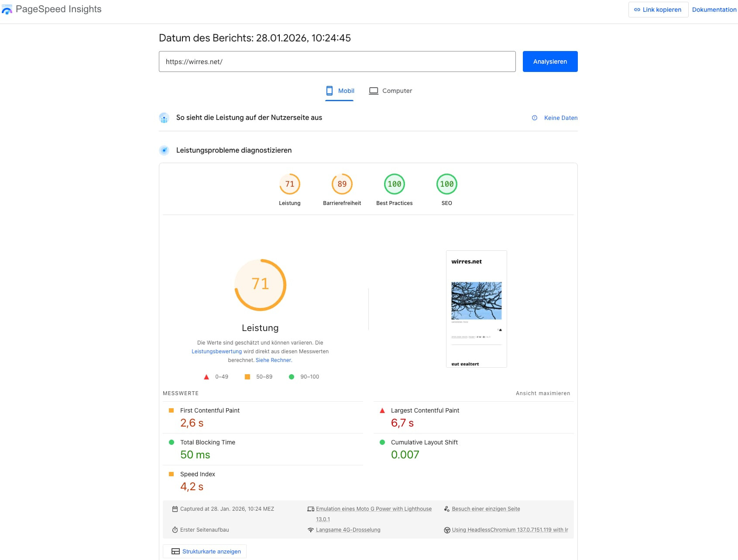This screenshot has width=738, height=560.
Task: Click the wirres.net page screenshot thumbnail
Action: click(476, 309)
